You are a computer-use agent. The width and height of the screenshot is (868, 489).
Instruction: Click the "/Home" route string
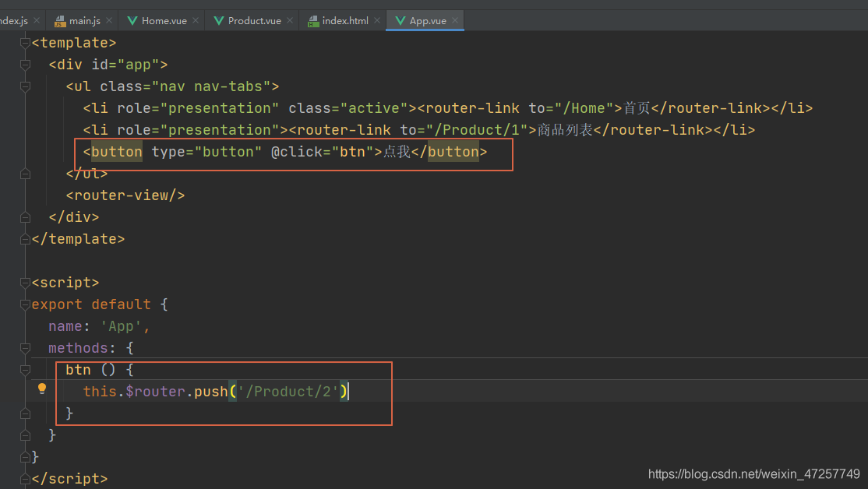point(584,108)
